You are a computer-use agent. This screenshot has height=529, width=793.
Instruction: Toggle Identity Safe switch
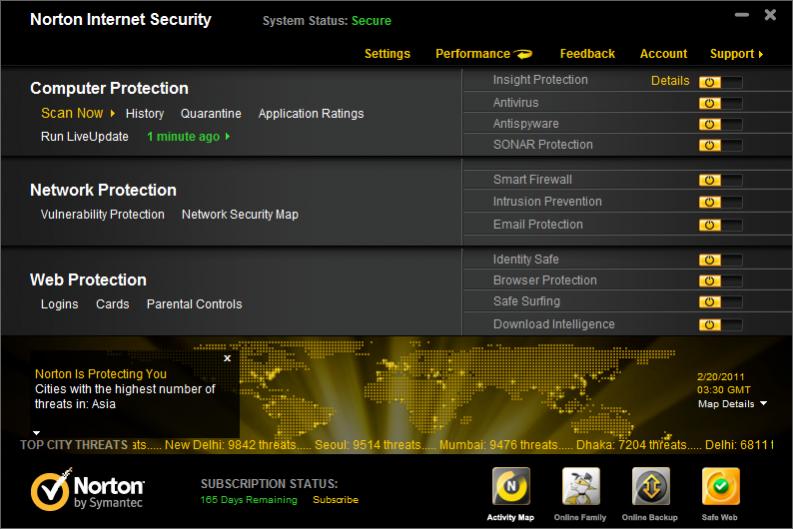pyautogui.click(x=721, y=260)
